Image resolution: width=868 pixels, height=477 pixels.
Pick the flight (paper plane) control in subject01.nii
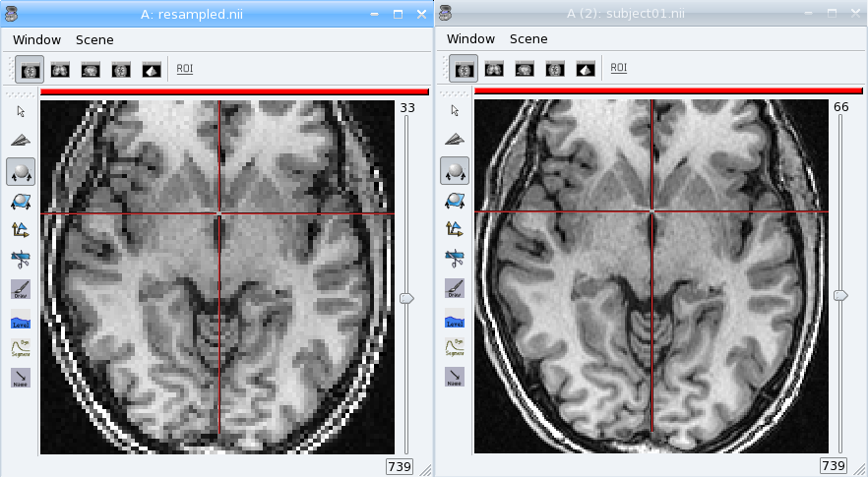click(x=455, y=140)
